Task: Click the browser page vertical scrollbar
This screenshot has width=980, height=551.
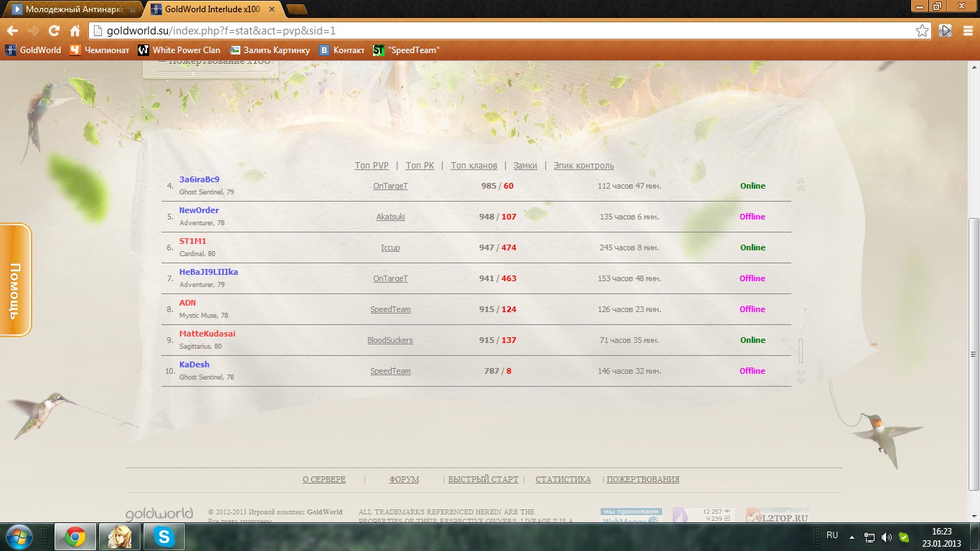Action: coord(974,354)
